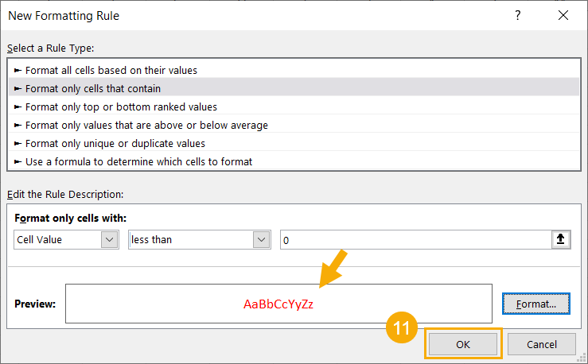Click the value field containing 0
Screen dimensions: 588x364
pos(414,239)
